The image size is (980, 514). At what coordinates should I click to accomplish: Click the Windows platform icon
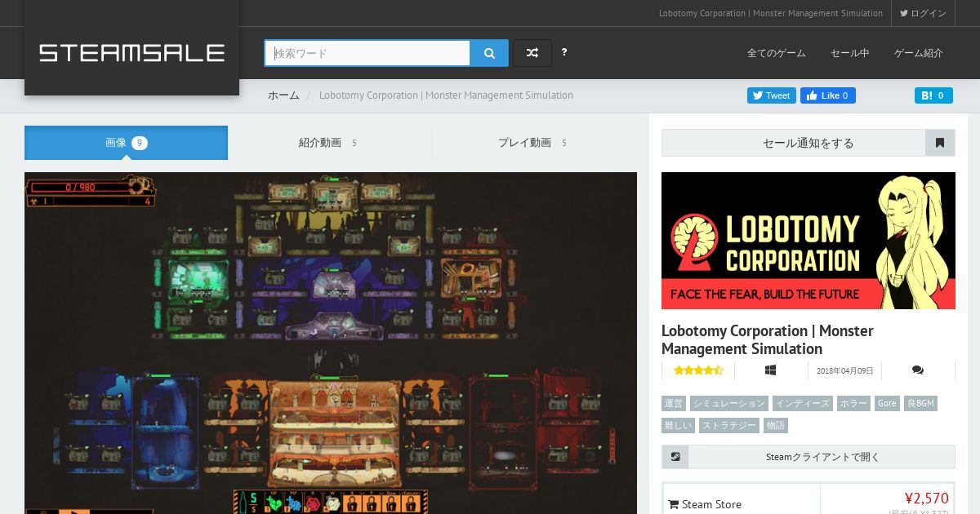click(x=770, y=370)
